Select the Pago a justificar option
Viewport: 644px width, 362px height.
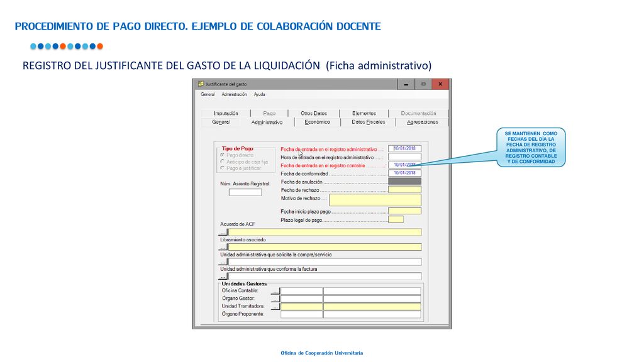pyautogui.click(x=223, y=168)
